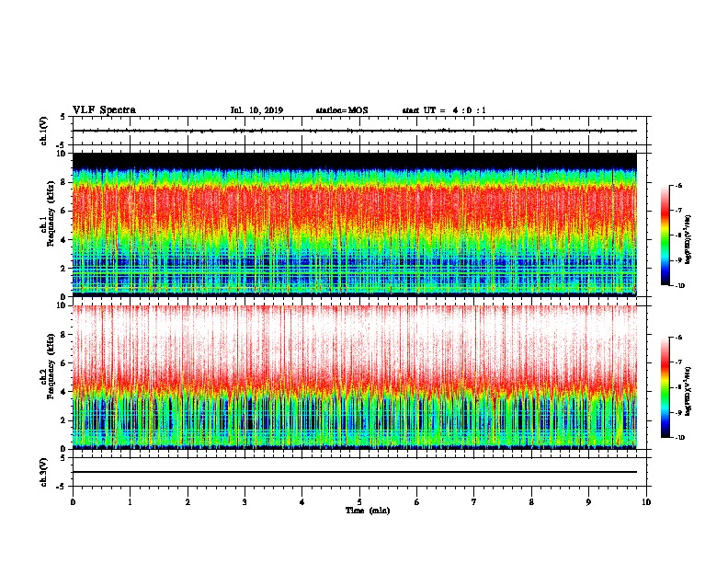Click the black band atop ch.1 spectrogram
728x563 pixels.
tap(354, 160)
